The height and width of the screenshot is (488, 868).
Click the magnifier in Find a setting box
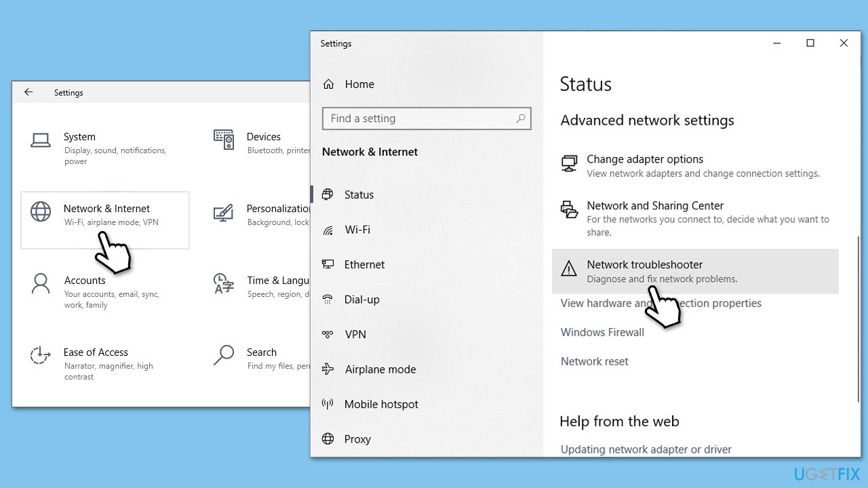click(521, 118)
